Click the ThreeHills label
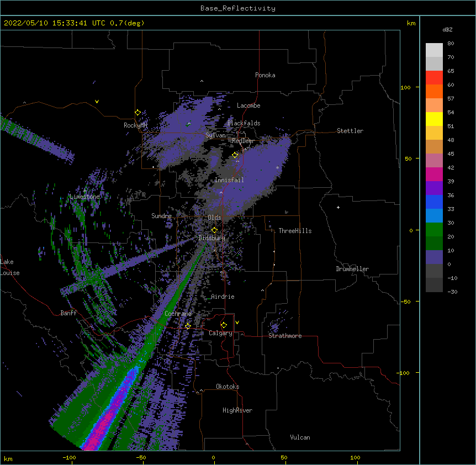 (x=295, y=231)
